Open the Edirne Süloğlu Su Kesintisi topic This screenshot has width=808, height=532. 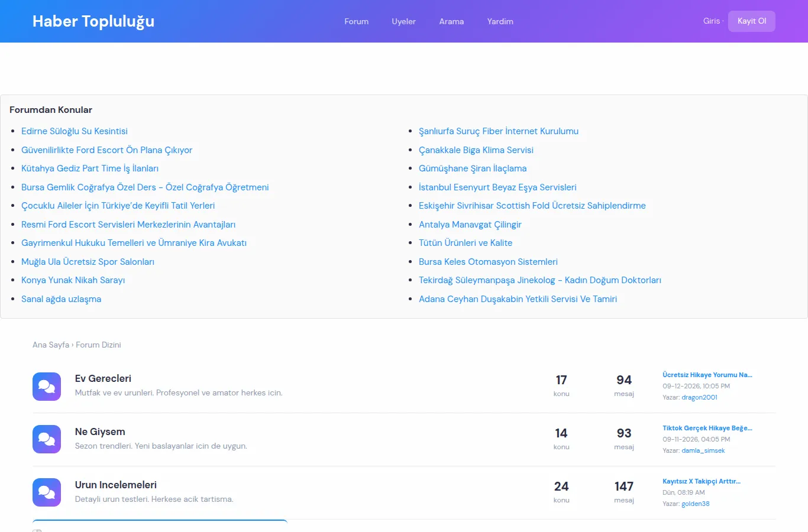75,131
